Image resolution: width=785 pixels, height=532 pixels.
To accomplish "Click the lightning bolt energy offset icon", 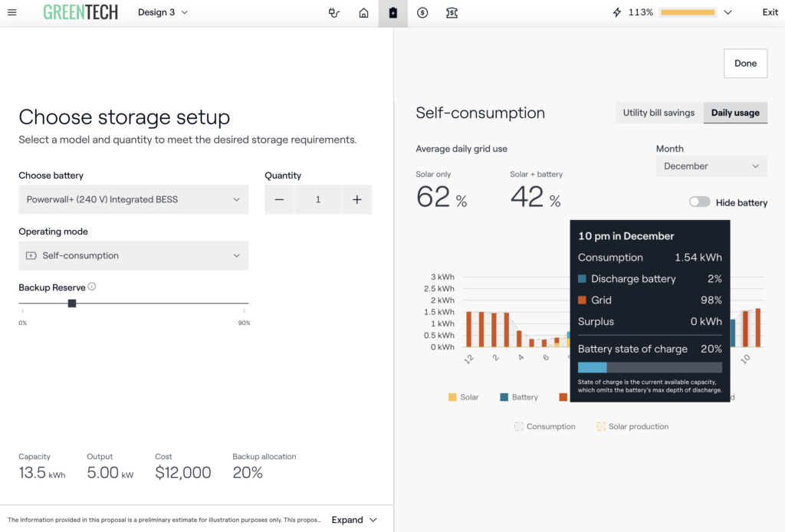I will pyautogui.click(x=617, y=12).
